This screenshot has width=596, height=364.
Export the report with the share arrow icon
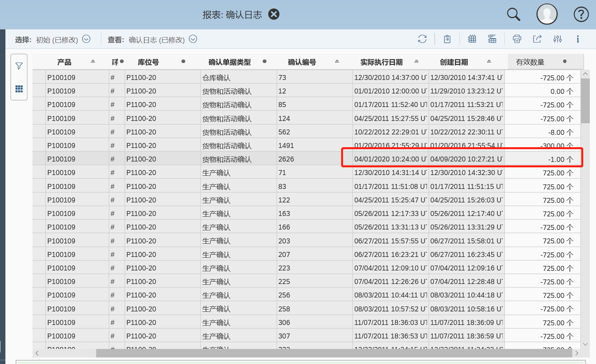pyautogui.click(x=537, y=39)
